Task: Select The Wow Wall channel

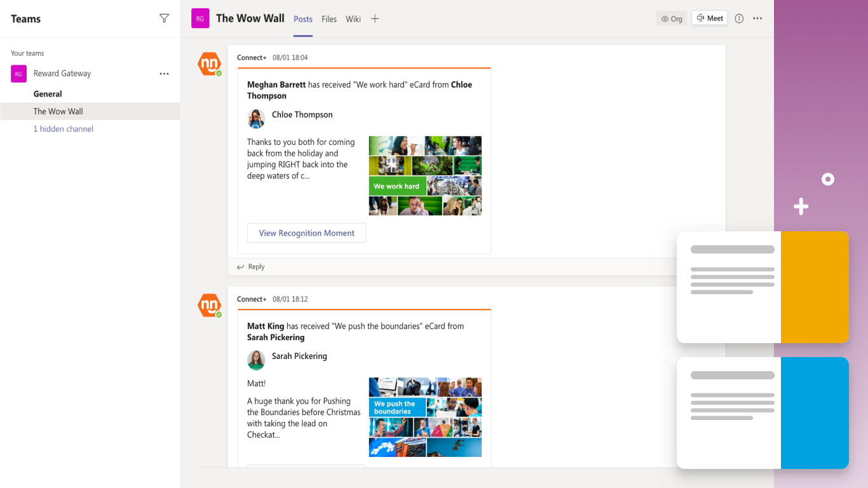Action: click(x=90, y=111)
